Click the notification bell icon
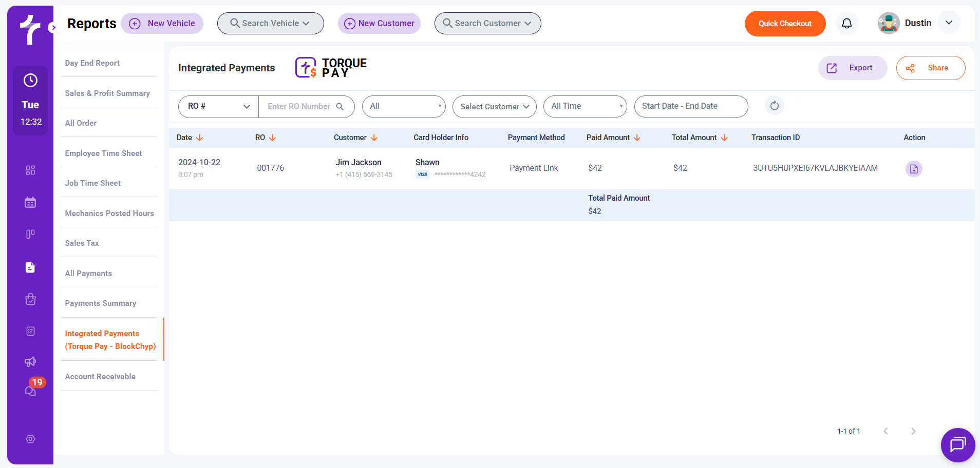The width and height of the screenshot is (980, 468). tap(846, 24)
